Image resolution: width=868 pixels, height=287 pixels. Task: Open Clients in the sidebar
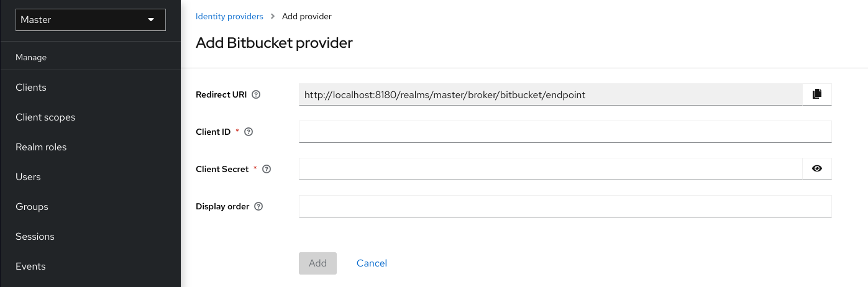point(31,88)
